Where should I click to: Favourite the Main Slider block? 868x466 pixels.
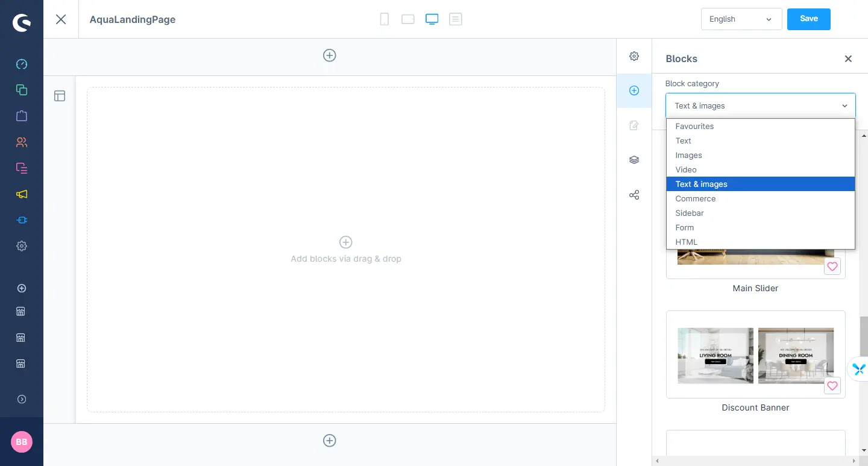[x=832, y=266]
